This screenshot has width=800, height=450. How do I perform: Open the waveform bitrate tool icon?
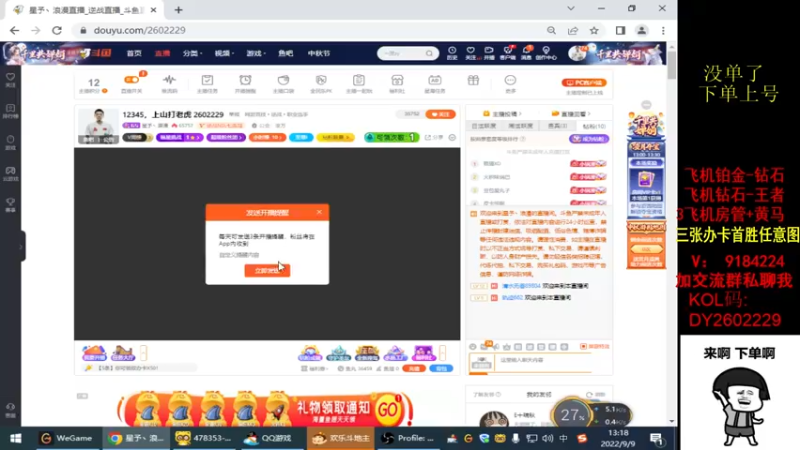tap(169, 80)
